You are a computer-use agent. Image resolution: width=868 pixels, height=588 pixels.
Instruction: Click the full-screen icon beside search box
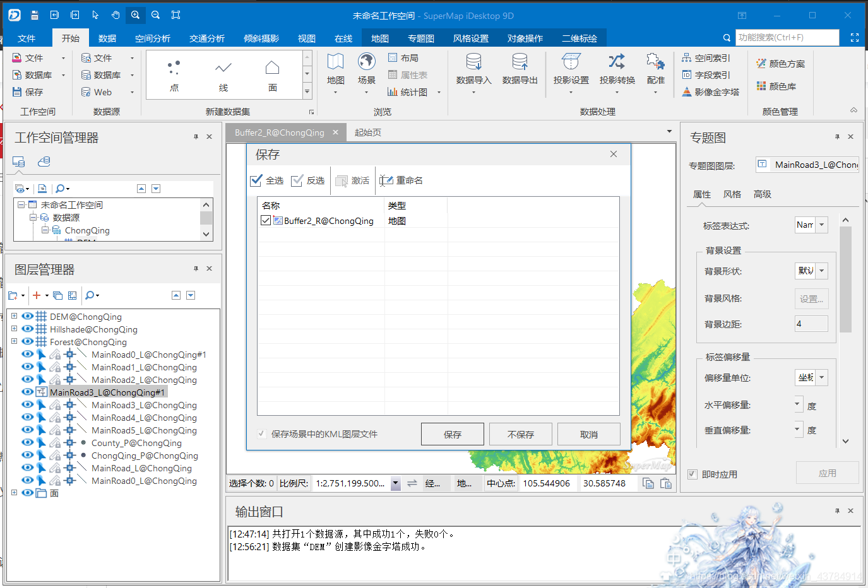(855, 38)
